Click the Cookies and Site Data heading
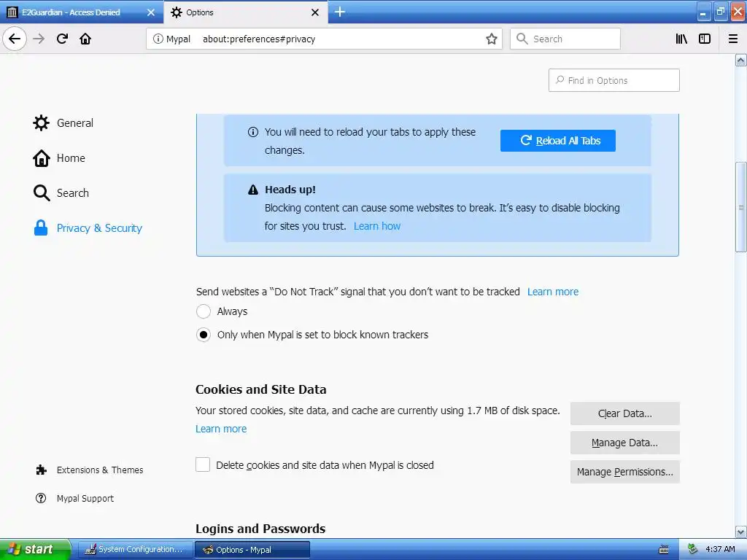This screenshot has width=747, height=560. [x=261, y=389]
